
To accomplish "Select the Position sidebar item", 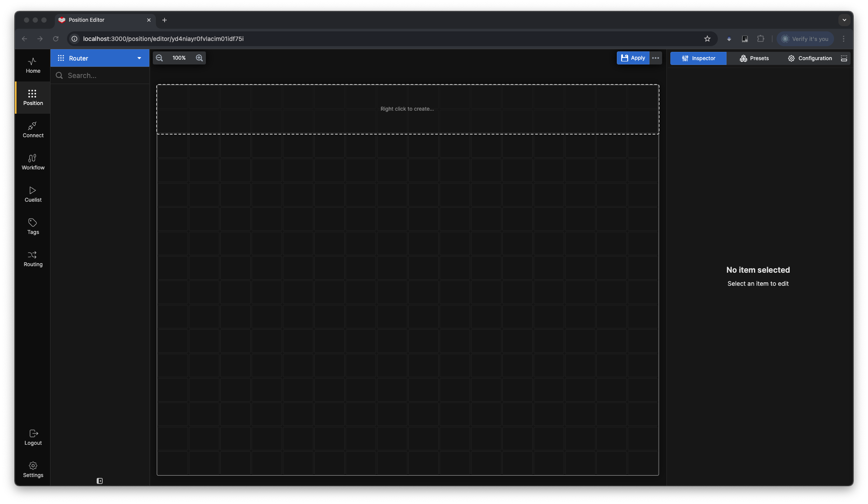I will coord(33,98).
